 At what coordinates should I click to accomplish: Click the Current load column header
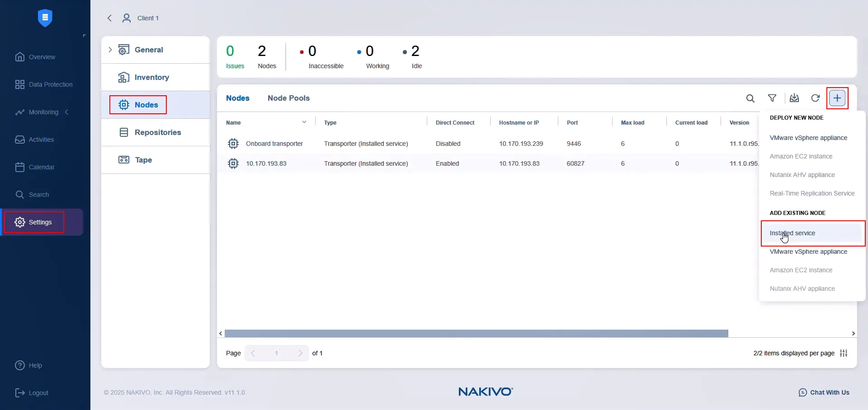[691, 123]
